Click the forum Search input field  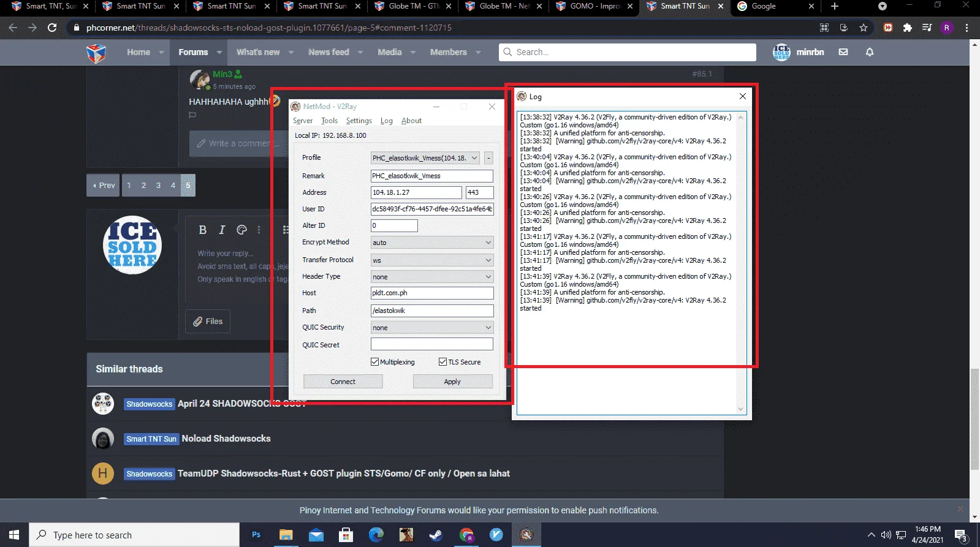click(628, 52)
